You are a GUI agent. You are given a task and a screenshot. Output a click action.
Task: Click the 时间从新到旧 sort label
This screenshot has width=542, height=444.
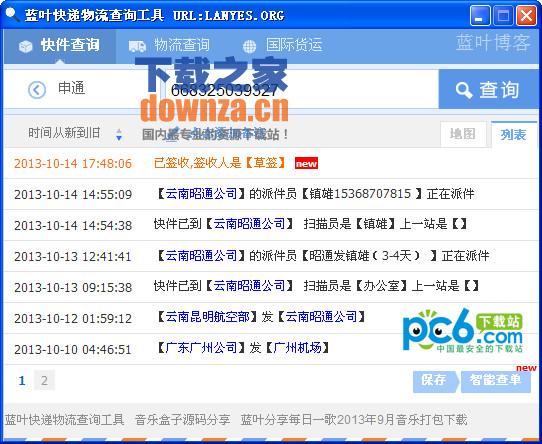tap(64, 133)
